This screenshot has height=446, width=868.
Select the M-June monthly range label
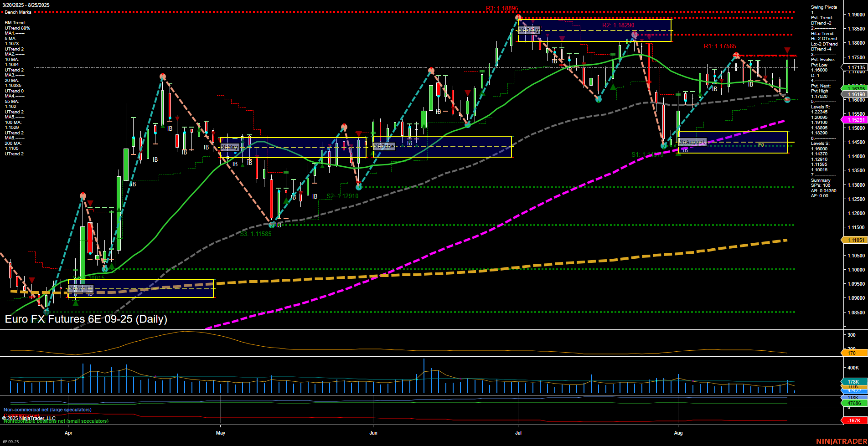[x=384, y=146]
